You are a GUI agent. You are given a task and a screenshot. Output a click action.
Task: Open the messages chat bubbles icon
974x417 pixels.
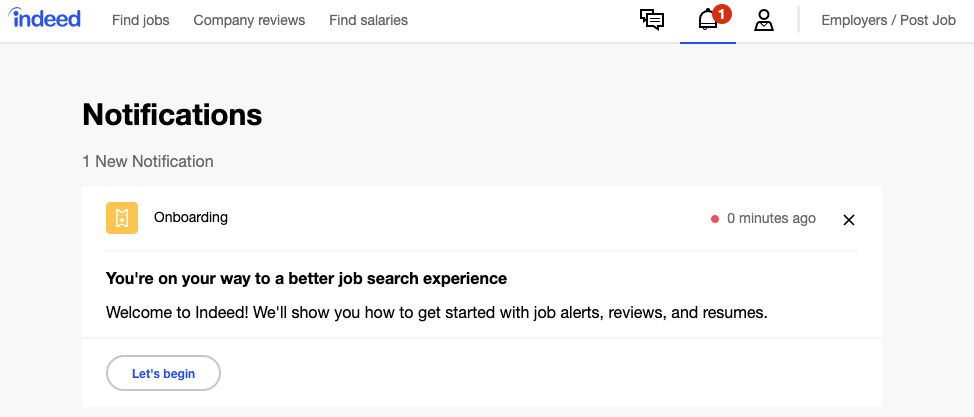(x=652, y=20)
